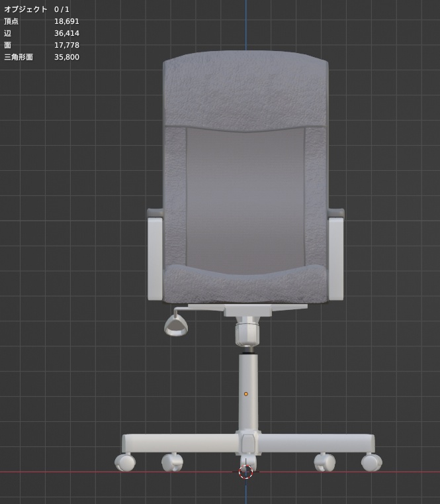The height and width of the screenshot is (504, 440).
Task: Click the 三角形面 triangle count label
Action: (x=19, y=57)
